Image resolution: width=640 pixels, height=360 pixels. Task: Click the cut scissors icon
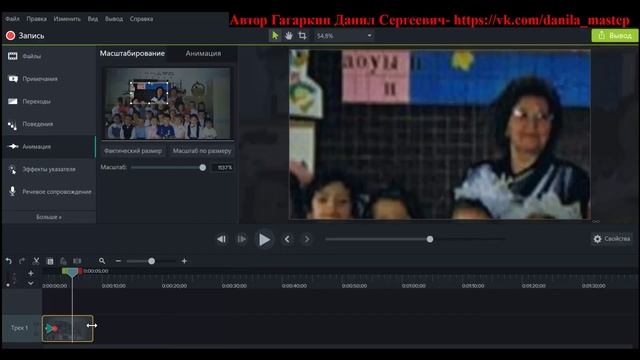pos(36,261)
